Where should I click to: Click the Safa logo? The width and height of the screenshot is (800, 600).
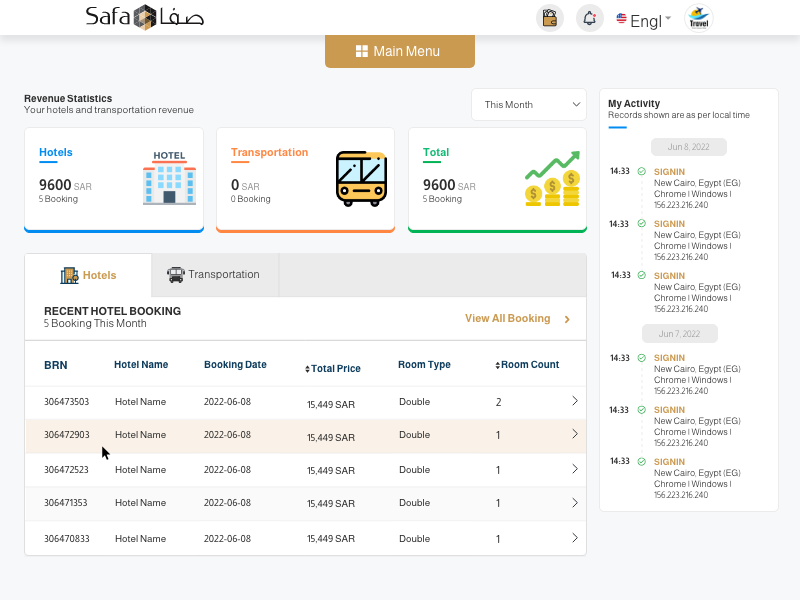144,17
